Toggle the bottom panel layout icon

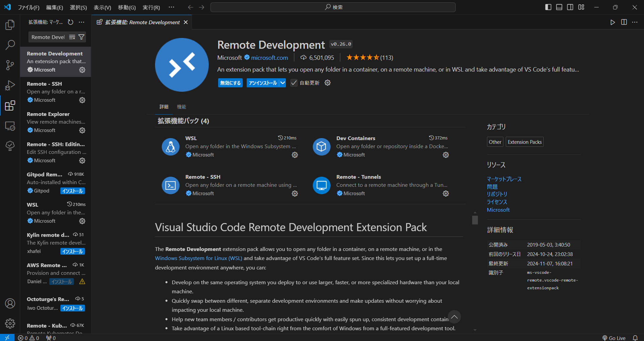[x=559, y=7]
